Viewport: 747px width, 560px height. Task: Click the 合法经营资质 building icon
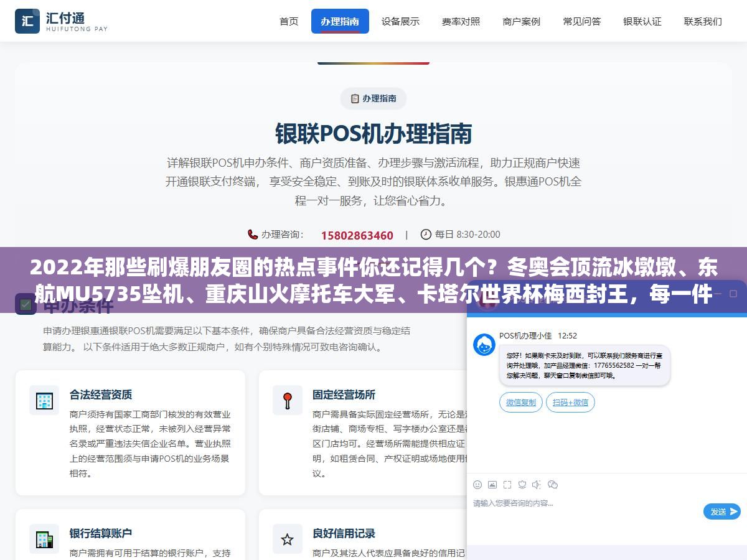[44, 400]
